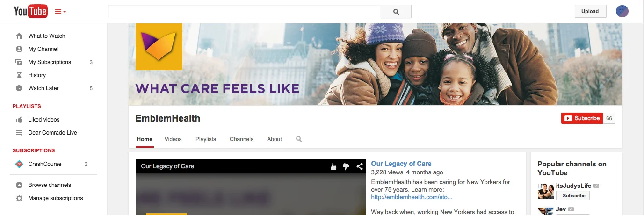Open itsJudysLife channel name
The width and height of the screenshot is (644, 215).
(x=574, y=186)
